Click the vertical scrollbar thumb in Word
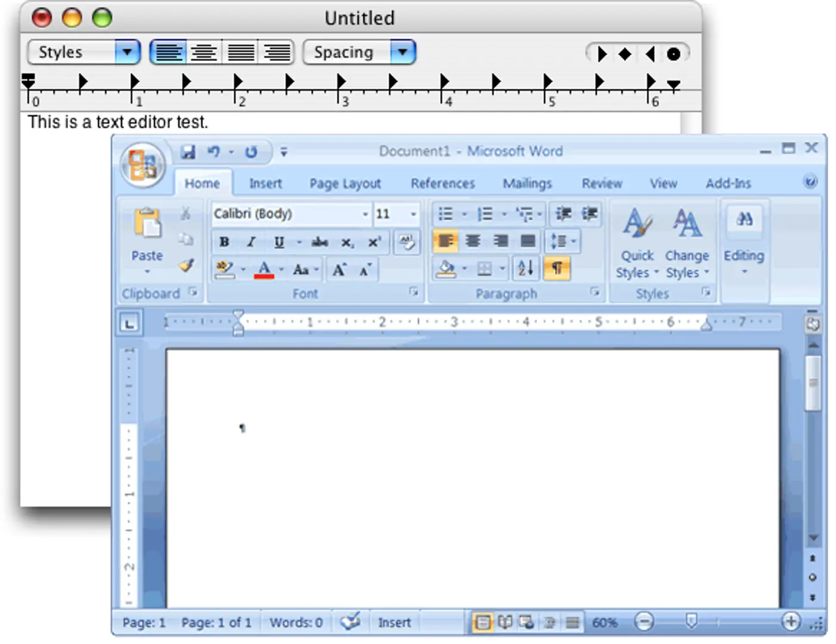The image size is (836, 644). pyautogui.click(x=812, y=382)
